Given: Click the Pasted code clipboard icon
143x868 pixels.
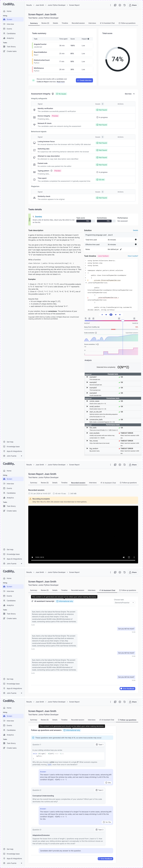Looking at the screenshot, I should [34, 165].
